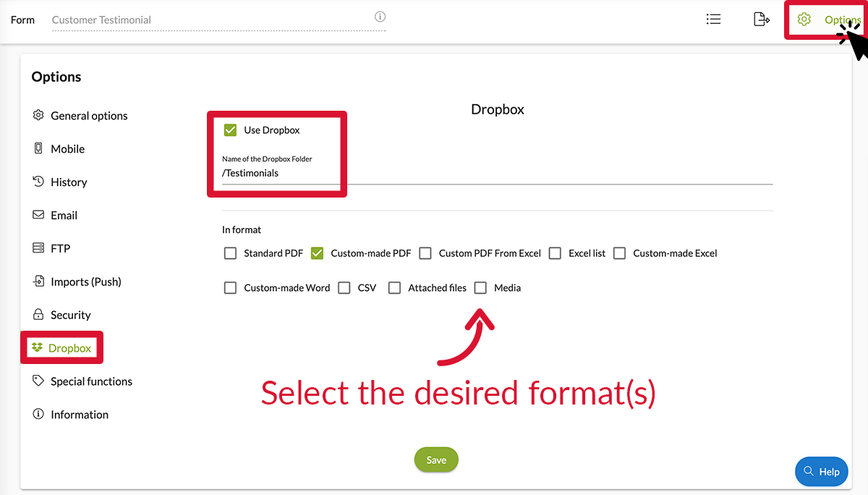Click the Information circle icon
Viewport: 868px width, 495px height.
[x=38, y=414]
